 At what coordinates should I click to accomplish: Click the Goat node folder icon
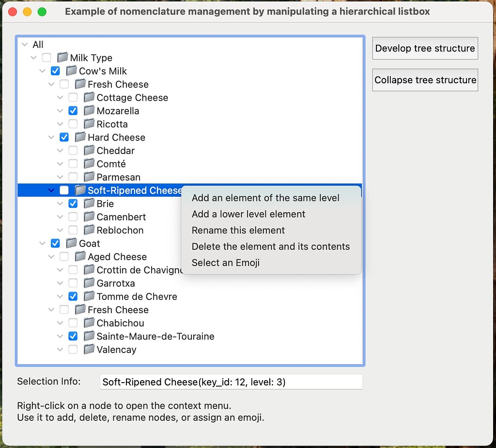pyautogui.click(x=71, y=243)
